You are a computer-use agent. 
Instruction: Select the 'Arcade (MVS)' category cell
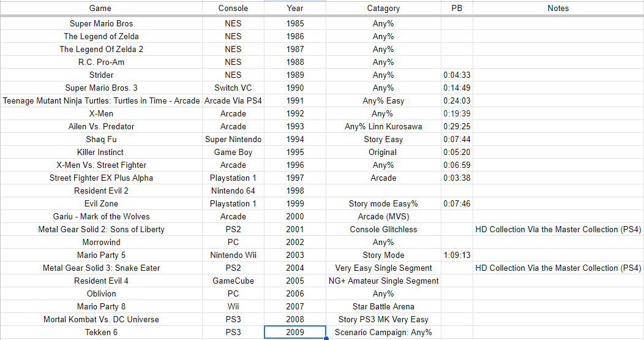click(x=383, y=217)
